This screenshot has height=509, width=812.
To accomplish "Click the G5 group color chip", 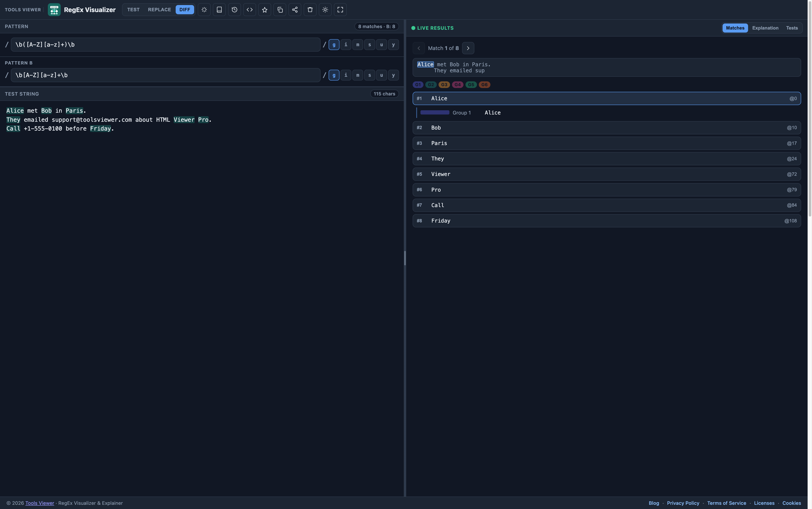I will pyautogui.click(x=471, y=85).
